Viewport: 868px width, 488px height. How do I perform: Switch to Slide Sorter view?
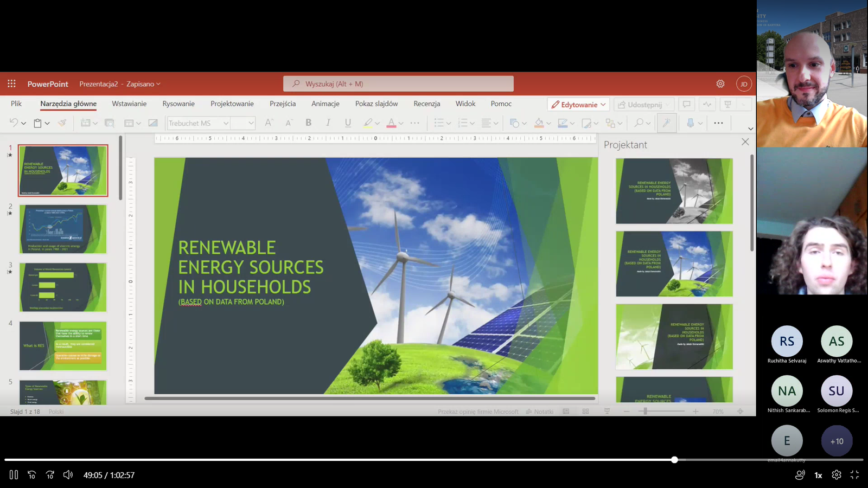click(585, 412)
